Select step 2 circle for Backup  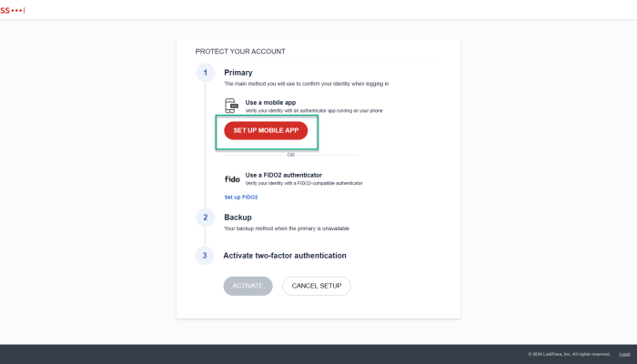205,217
